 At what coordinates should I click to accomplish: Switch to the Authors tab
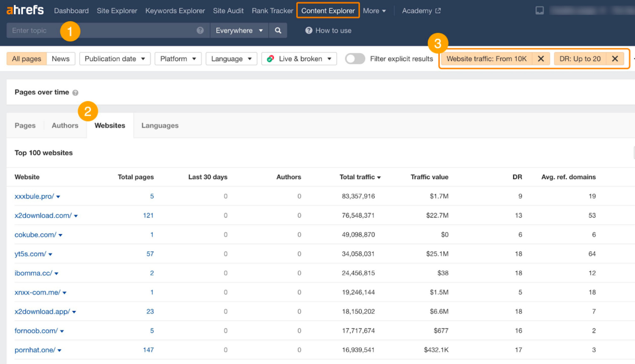(65, 125)
